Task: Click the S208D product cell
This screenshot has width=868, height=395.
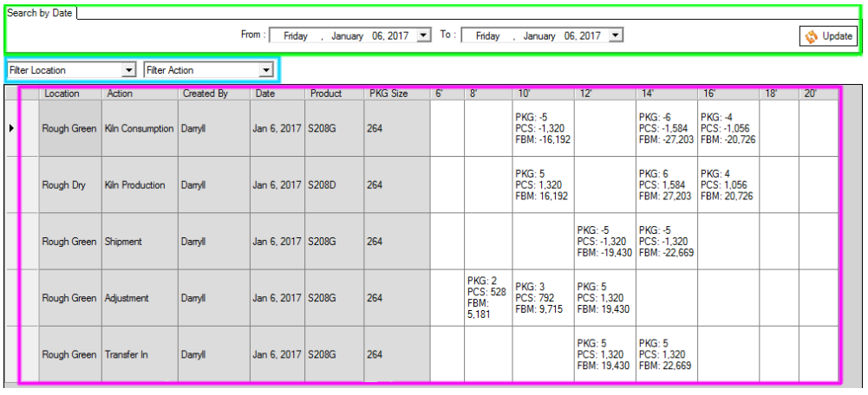Action: click(335, 185)
